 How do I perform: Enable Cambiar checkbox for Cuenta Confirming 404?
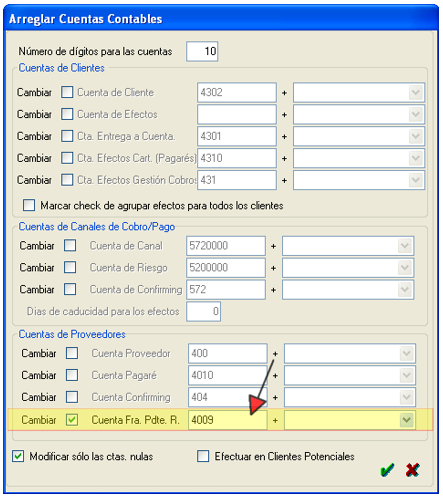pos(72,397)
